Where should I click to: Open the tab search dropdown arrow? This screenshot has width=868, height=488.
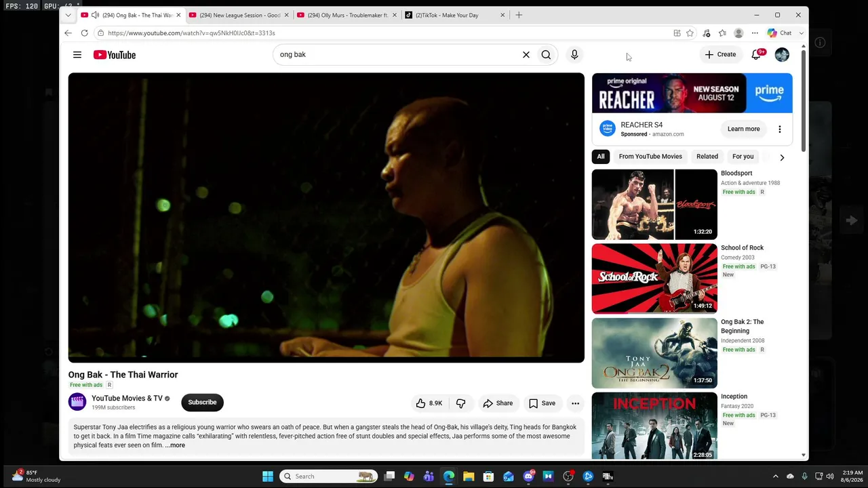pyautogui.click(x=68, y=15)
